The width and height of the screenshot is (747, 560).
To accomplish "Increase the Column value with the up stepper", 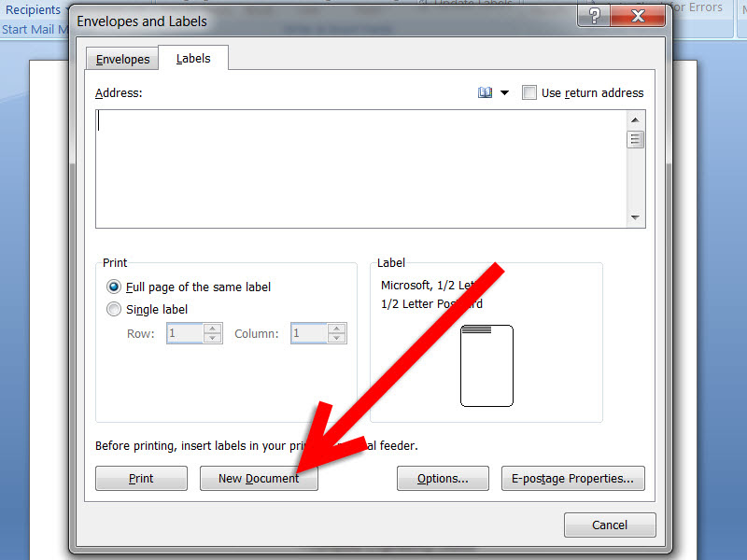I will pyautogui.click(x=337, y=329).
